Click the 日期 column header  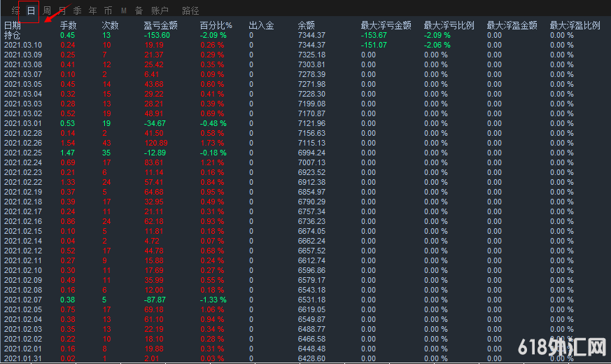point(13,25)
